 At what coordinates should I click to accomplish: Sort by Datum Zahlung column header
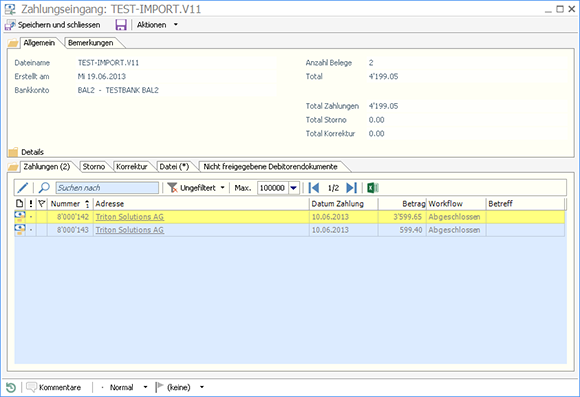(343, 203)
